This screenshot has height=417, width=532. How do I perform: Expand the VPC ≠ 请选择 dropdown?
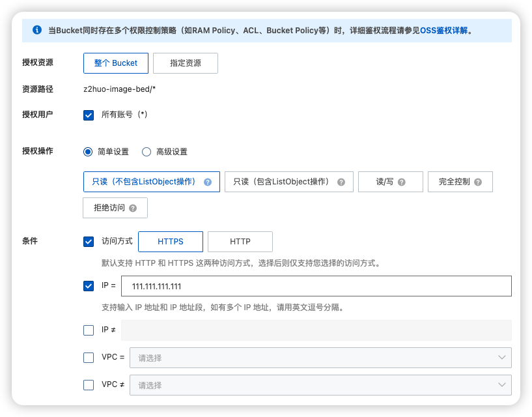(x=320, y=385)
